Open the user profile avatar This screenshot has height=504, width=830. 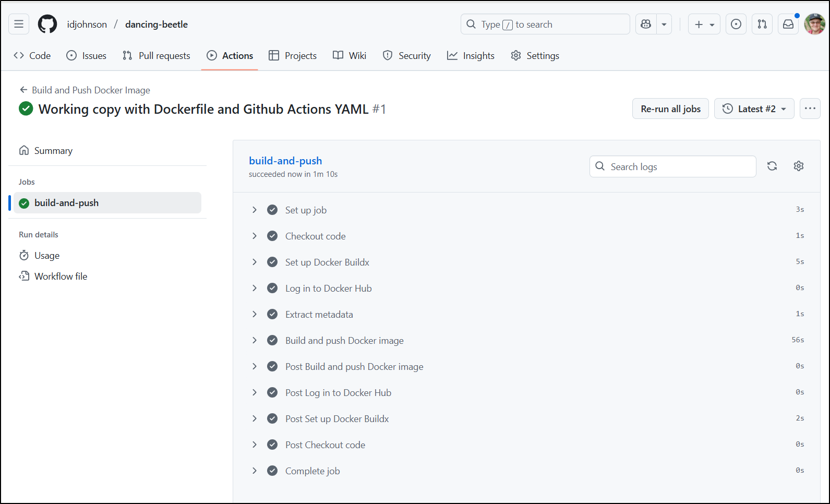814,24
